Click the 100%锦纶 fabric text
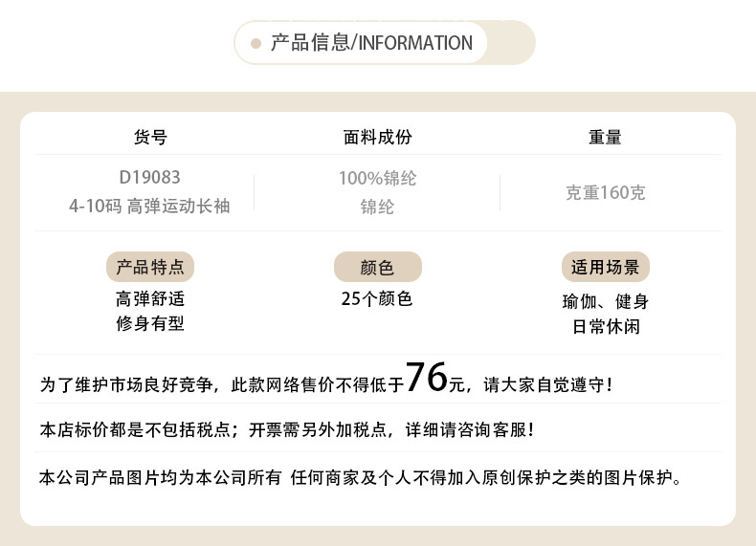The width and height of the screenshot is (756, 546). [x=377, y=179]
